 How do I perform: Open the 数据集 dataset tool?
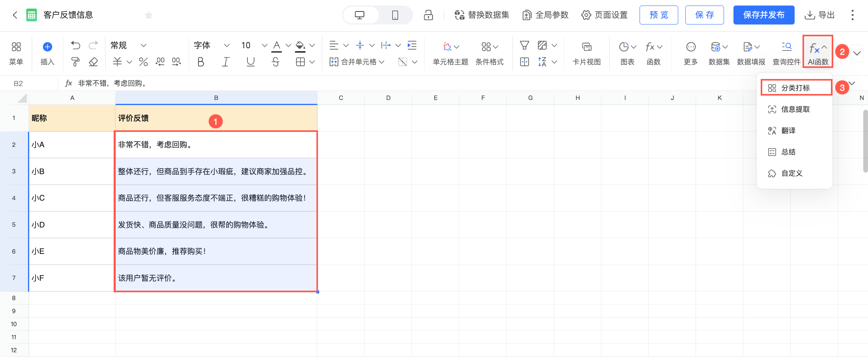coord(719,53)
